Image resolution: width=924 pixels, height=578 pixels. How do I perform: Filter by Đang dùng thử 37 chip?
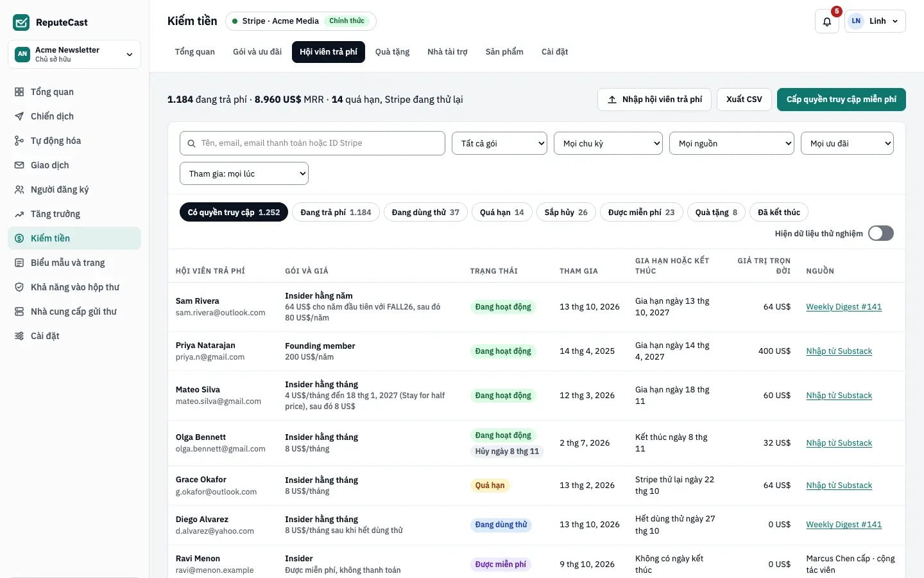(425, 213)
